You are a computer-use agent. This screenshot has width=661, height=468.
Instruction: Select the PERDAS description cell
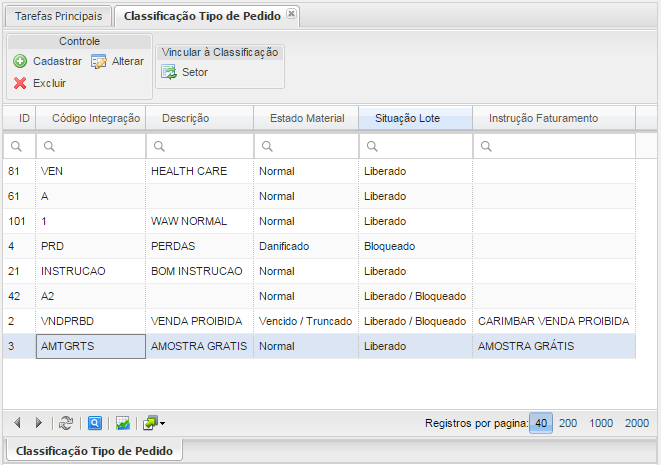[200, 246]
